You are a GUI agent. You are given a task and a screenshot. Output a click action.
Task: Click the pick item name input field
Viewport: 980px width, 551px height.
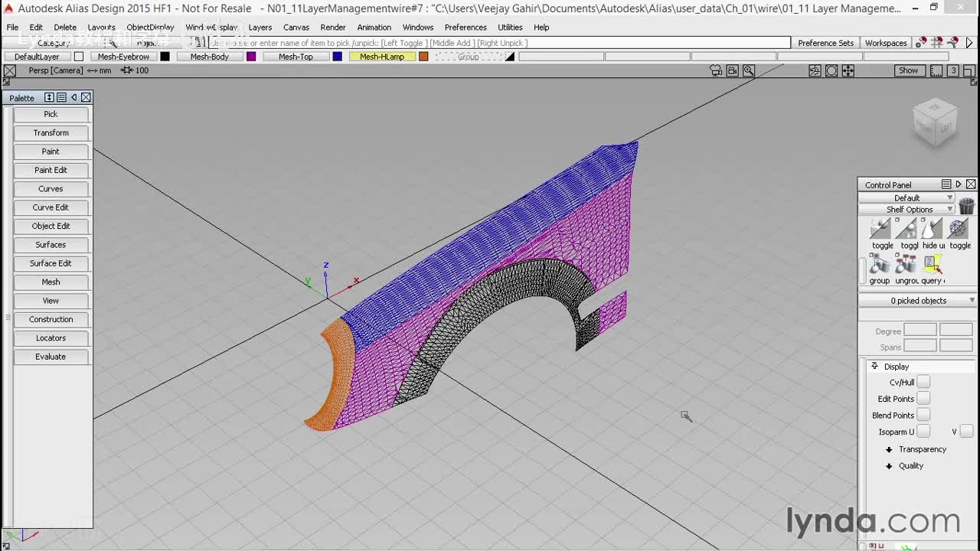498,44
